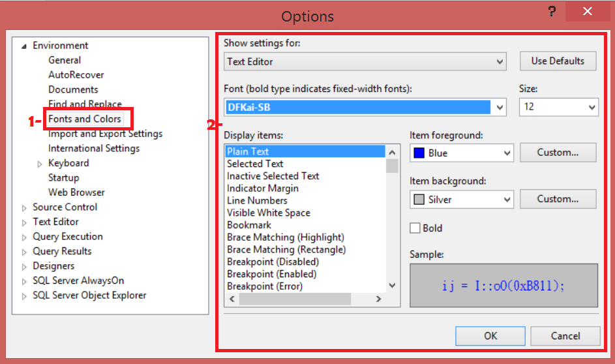The width and height of the screenshot is (615, 364).
Task: Click the display items horizontal scrollbar thumb
Action: pyautogui.click(x=295, y=299)
